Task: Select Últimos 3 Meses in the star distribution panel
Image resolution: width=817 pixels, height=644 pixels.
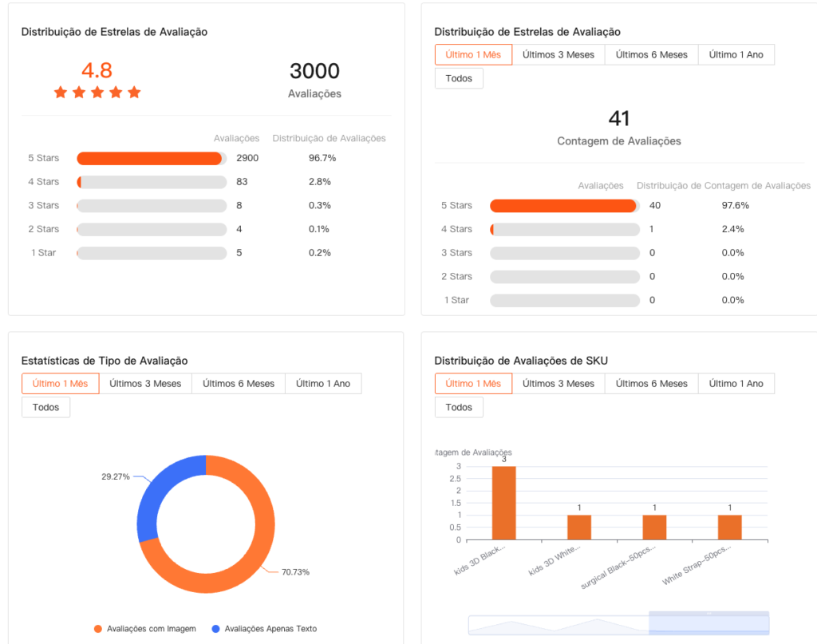Action: (x=558, y=55)
